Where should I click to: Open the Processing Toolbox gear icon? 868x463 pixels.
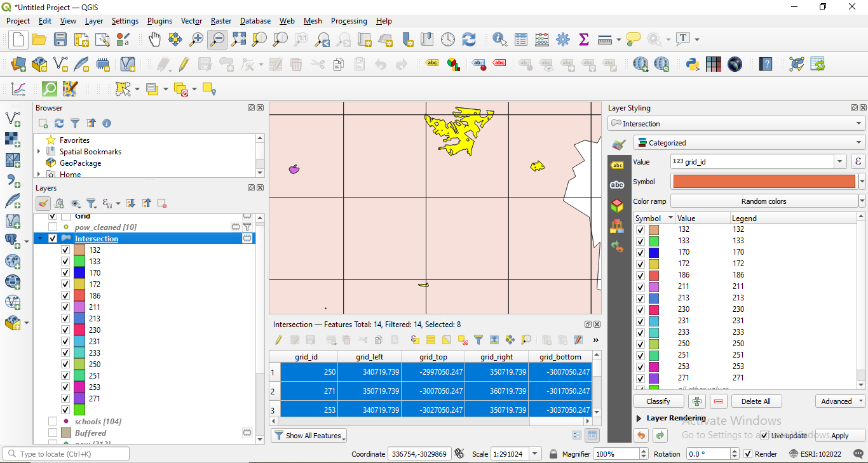click(x=563, y=39)
